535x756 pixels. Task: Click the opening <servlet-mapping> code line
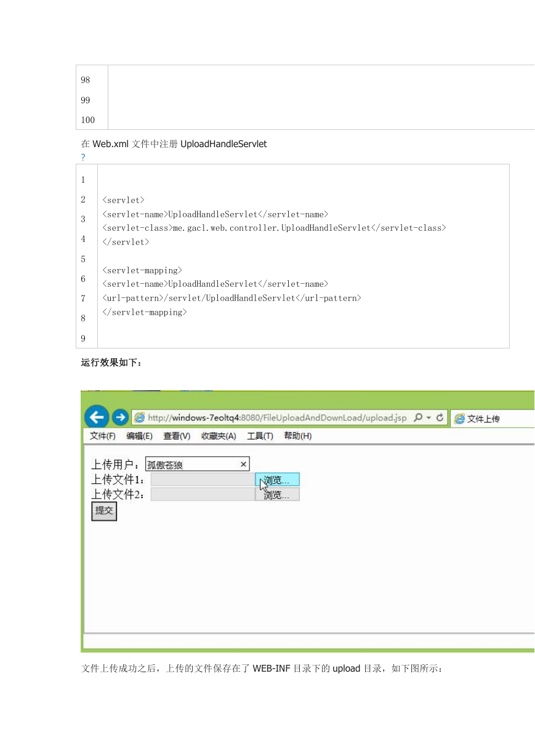[142, 270]
